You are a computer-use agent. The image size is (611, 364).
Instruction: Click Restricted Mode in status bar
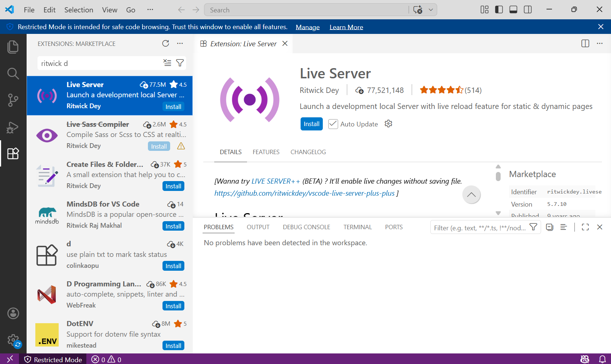(x=53, y=359)
